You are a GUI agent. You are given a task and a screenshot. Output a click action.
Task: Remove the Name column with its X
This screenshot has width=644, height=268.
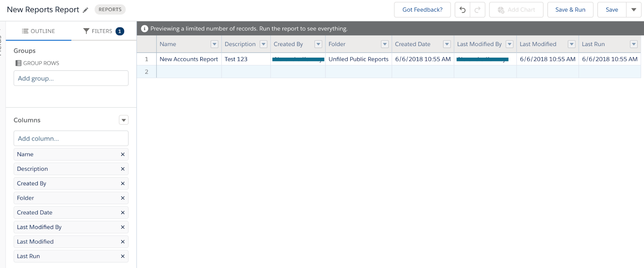[x=123, y=154]
